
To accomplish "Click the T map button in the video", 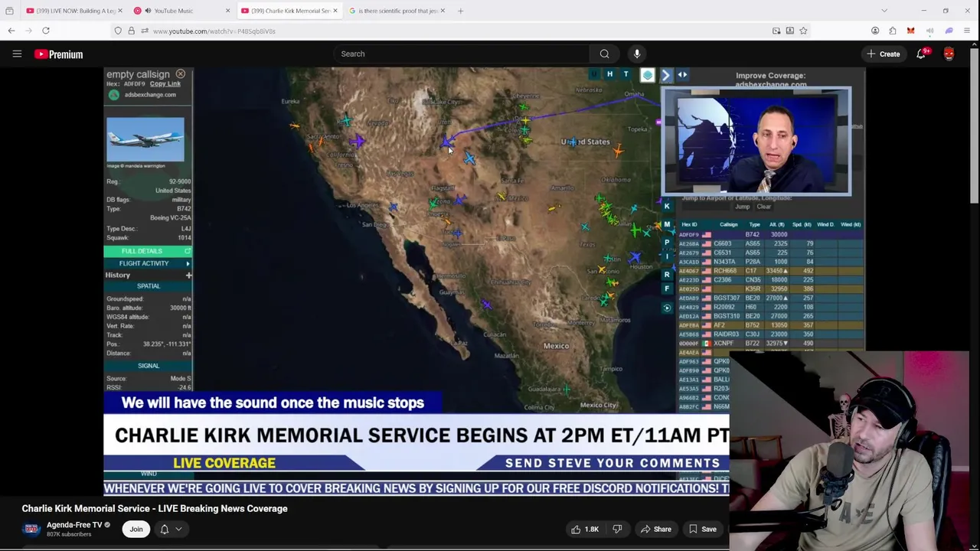I will 626,74.
